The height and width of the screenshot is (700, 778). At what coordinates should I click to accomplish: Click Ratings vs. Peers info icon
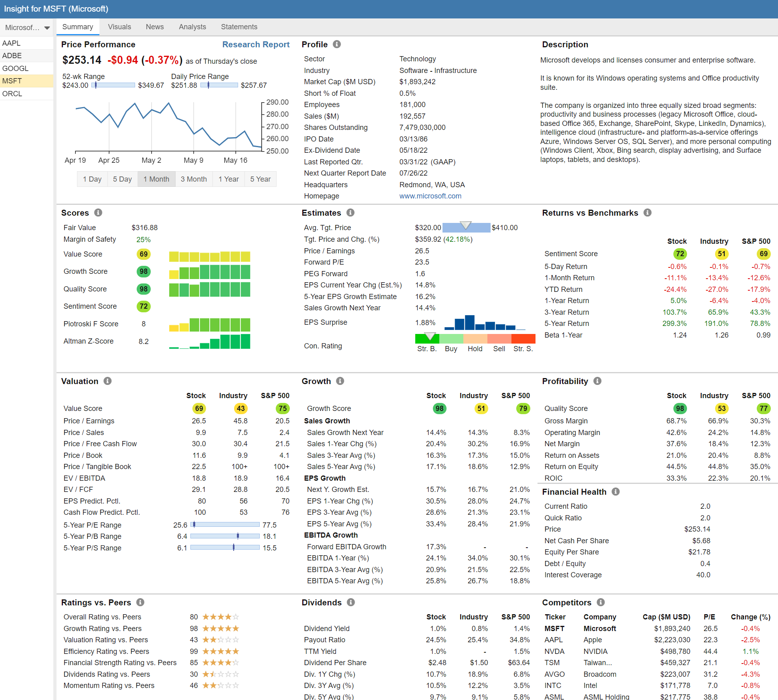[140, 602]
